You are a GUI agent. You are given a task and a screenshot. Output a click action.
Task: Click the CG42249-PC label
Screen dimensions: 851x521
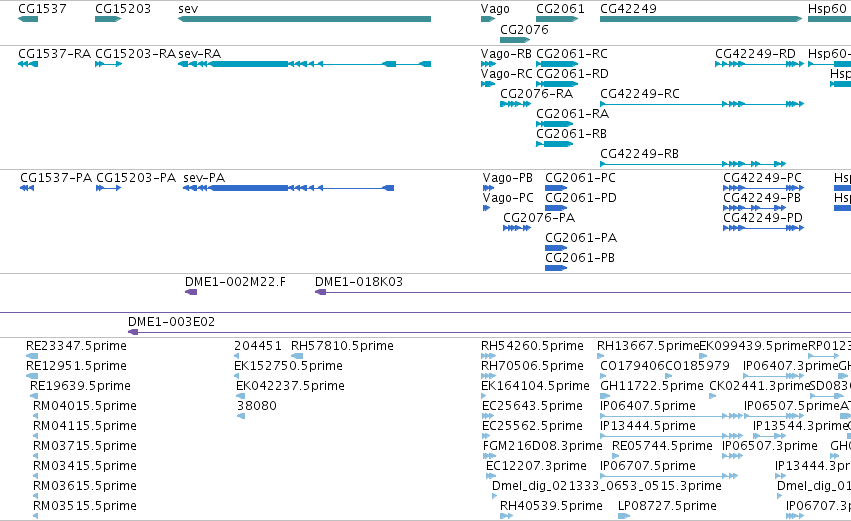762,178
